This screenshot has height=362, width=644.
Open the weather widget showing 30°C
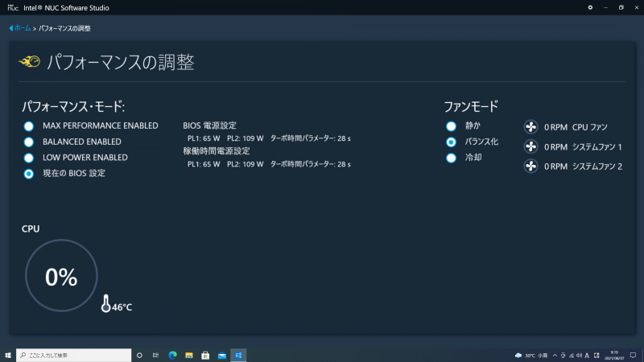530,356
